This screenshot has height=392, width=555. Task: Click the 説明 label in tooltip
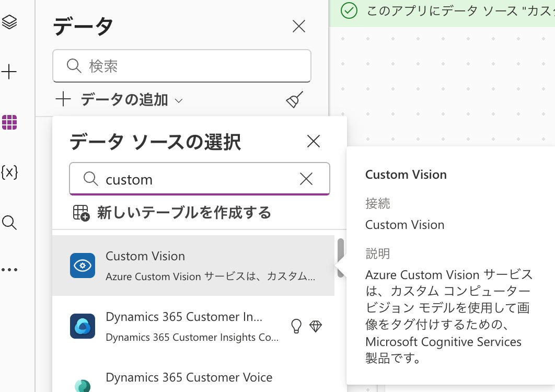378,253
